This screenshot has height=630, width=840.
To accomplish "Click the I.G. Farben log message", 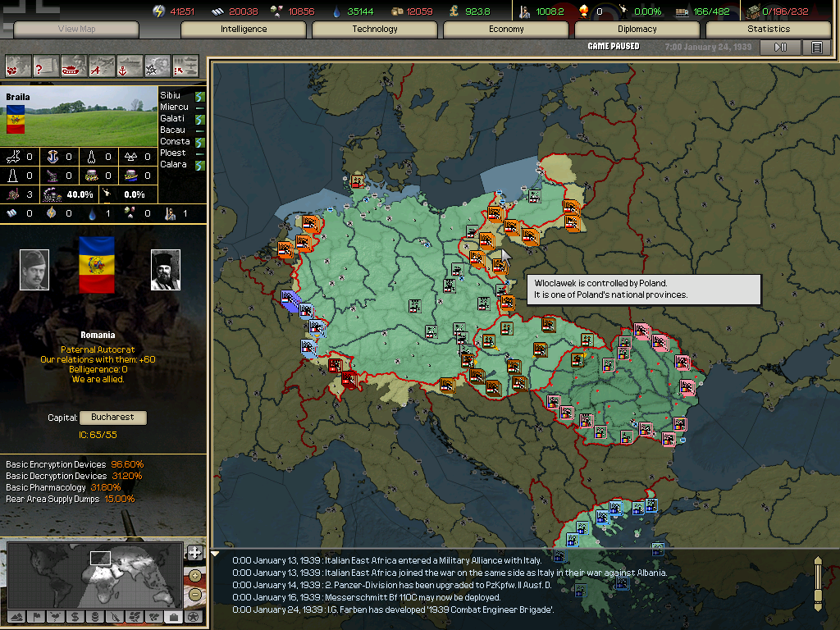I will [393, 609].
